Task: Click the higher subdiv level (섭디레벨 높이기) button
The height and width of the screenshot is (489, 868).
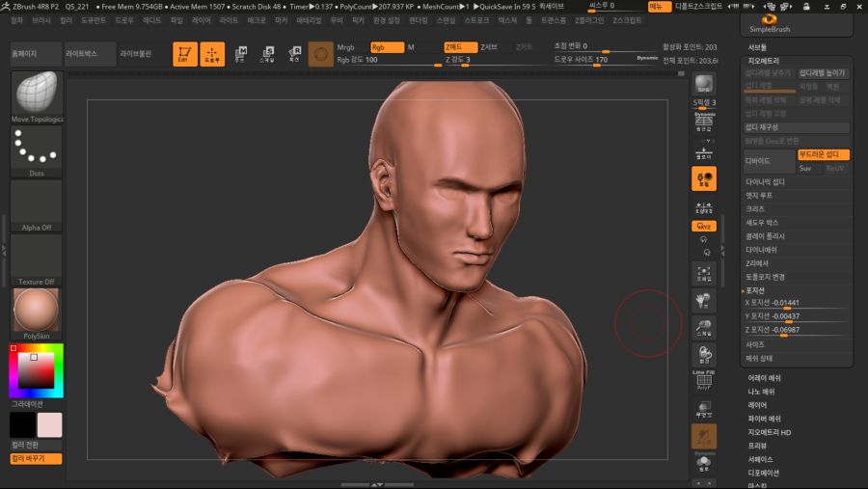Action: [824, 73]
